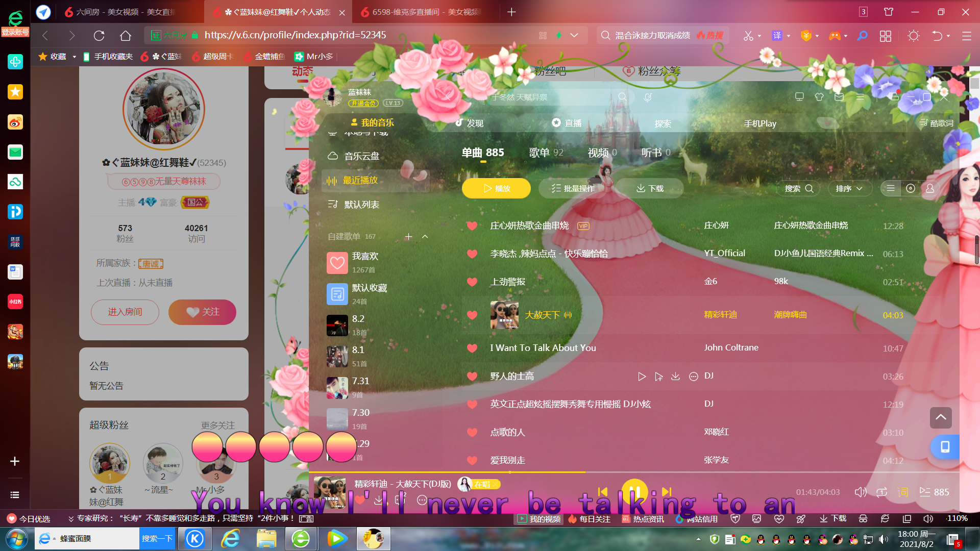Switch to list view mode
The width and height of the screenshot is (980, 551).
coord(891,188)
